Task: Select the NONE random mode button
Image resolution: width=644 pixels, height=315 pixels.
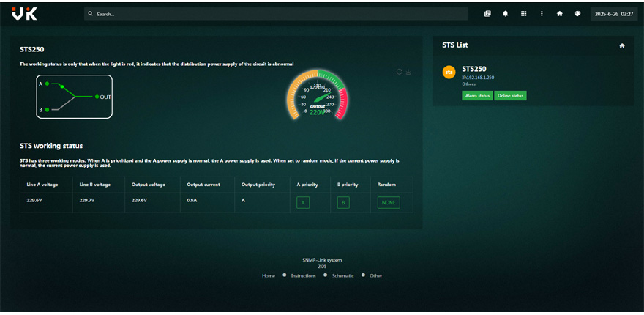Action: pos(389,202)
